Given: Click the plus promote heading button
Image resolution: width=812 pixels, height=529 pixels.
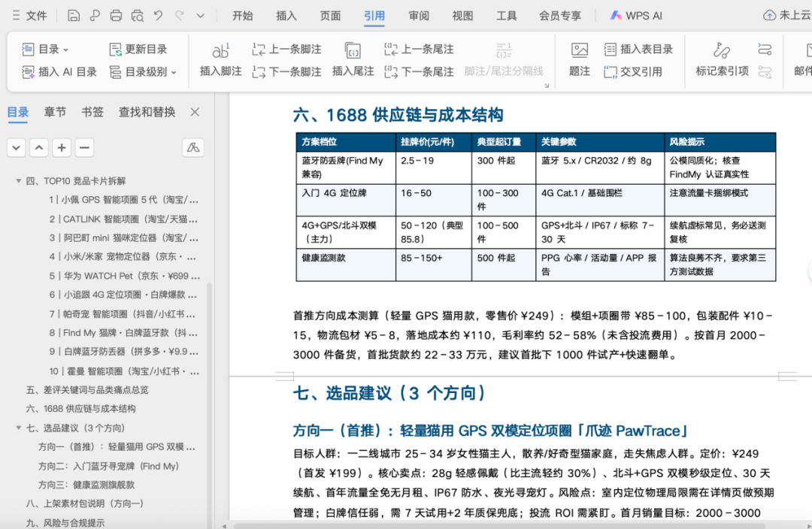Looking at the screenshot, I should pos(62,148).
